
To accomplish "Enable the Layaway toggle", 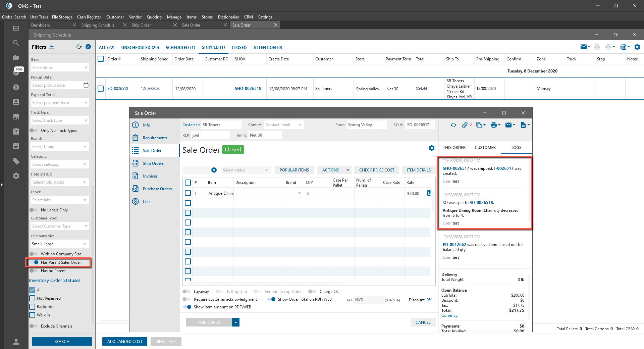I will (x=186, y=292).
